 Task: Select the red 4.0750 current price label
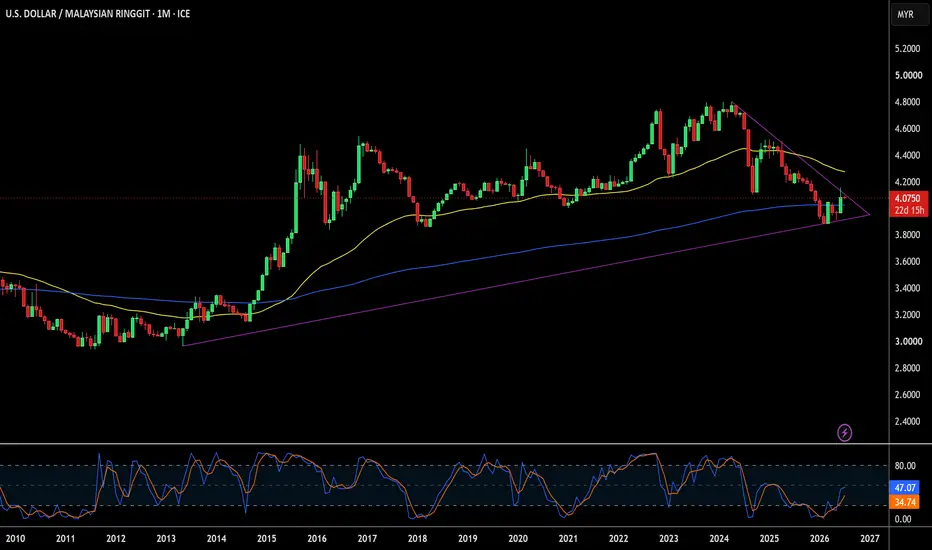pyautogui.click(x=908, y=199)
